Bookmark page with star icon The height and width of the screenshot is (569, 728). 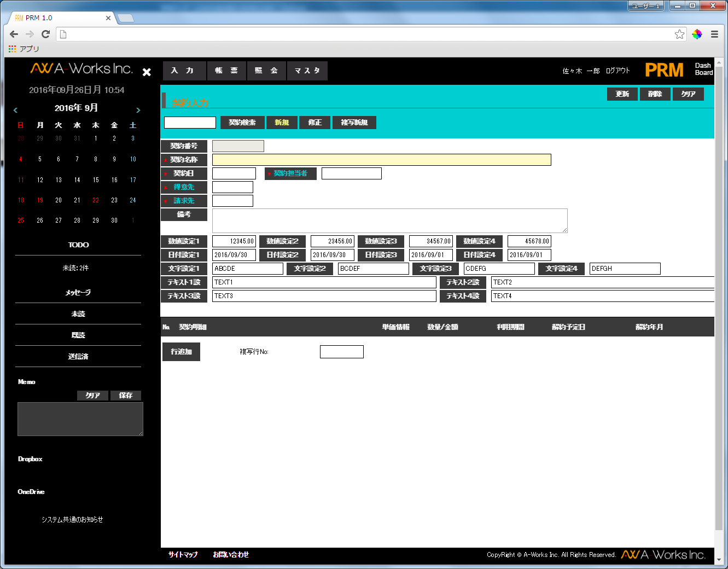(x=679, y=34)
